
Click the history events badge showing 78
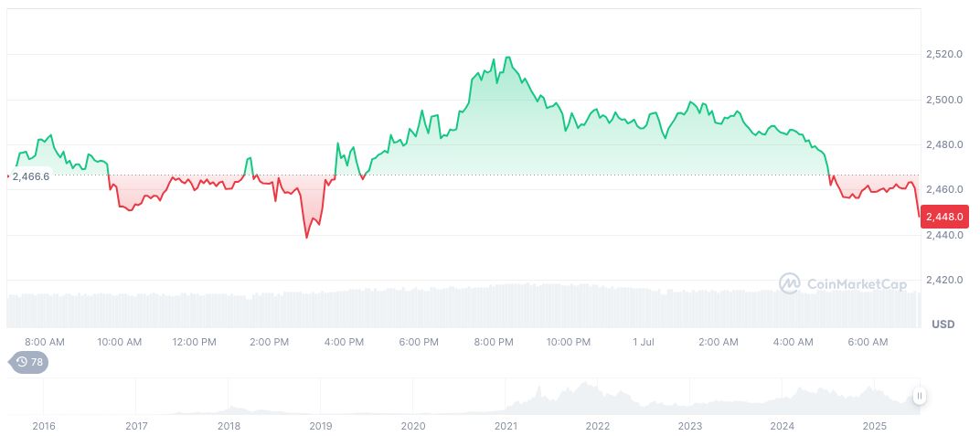click(x=30, y=362)
